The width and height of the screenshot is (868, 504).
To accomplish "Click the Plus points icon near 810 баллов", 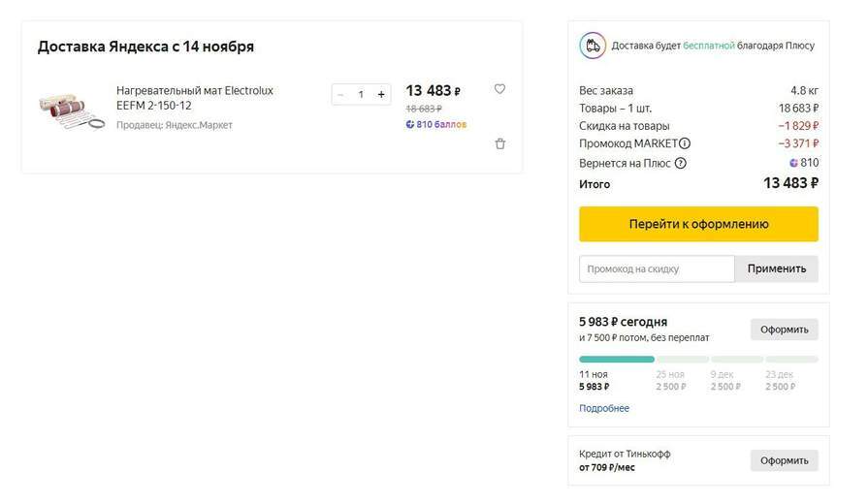I will (410, 124).
